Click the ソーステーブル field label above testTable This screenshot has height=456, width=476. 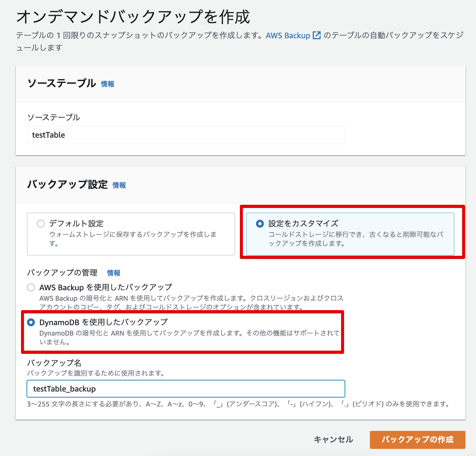tap(54, 117)
